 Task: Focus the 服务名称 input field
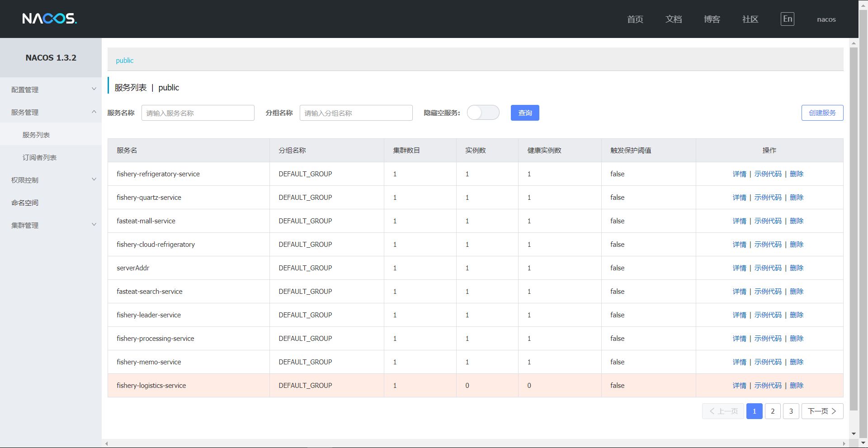[198, 113]
